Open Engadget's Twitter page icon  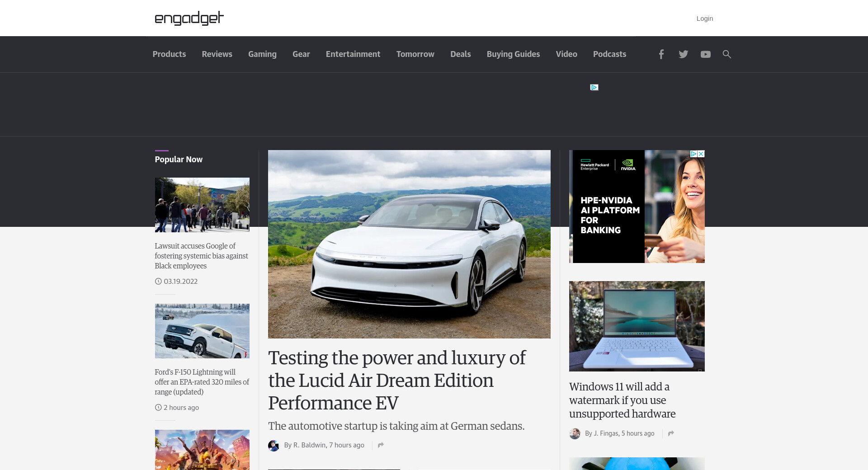(683, 54)
